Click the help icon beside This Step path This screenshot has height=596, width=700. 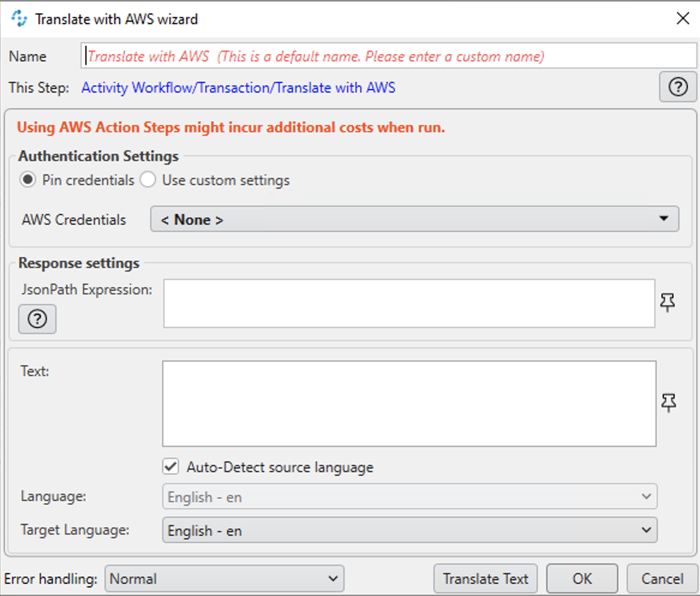[x=678, y=88]
